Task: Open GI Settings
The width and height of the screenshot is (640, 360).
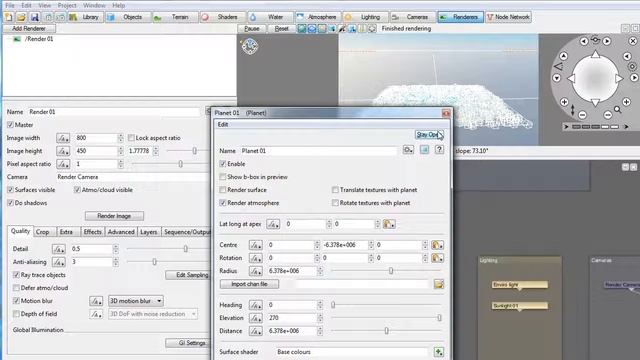Action: click(x=189, y=343)
